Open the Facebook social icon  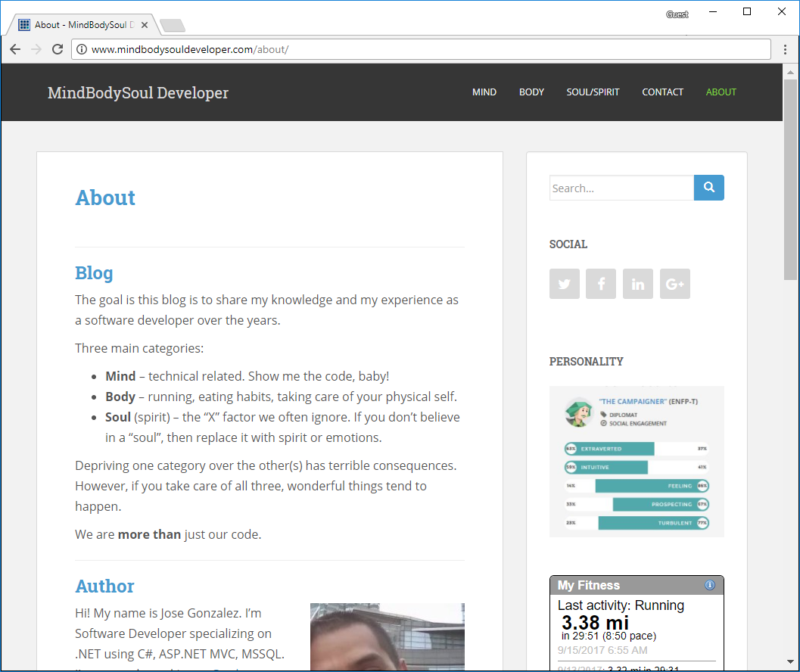point(601,284)
